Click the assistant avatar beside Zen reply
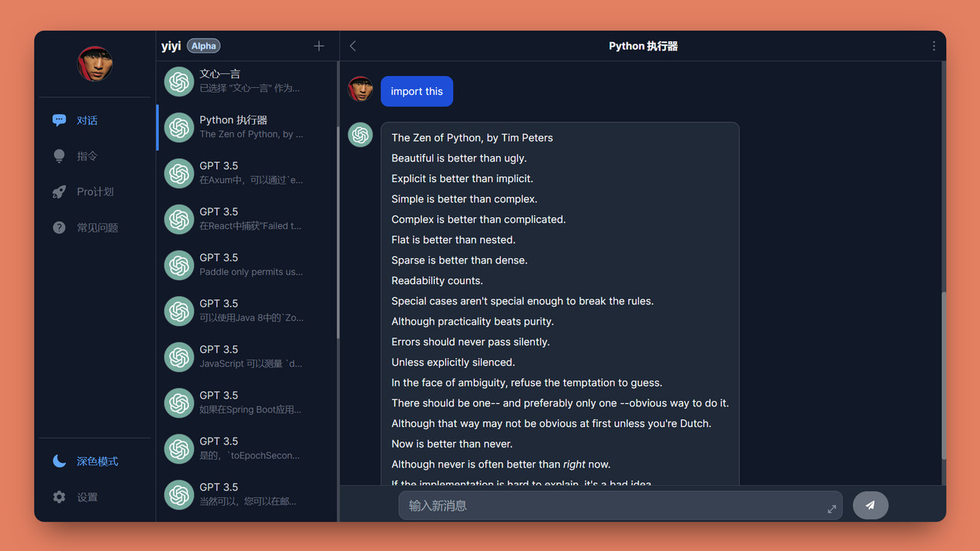 click(x=361, y=135)
